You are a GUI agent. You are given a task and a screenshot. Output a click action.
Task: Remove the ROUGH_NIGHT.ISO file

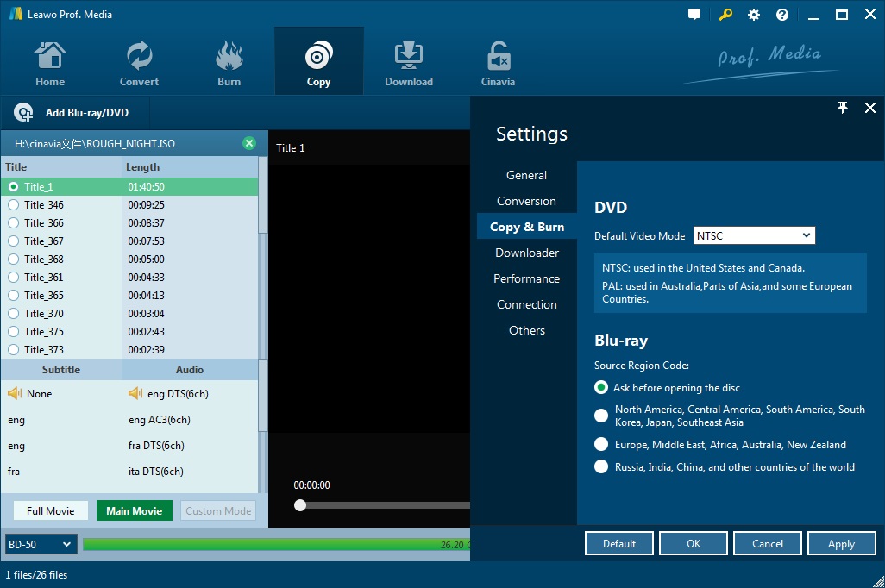pos(249,143)
